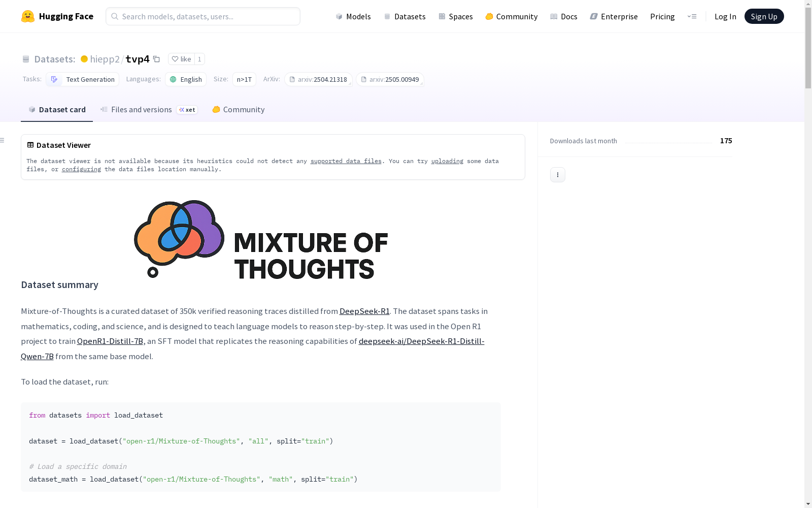Click the Datasets breadcrumb icon
The height and width of the screenshot is (508, 812).
[x=26, y=59]
